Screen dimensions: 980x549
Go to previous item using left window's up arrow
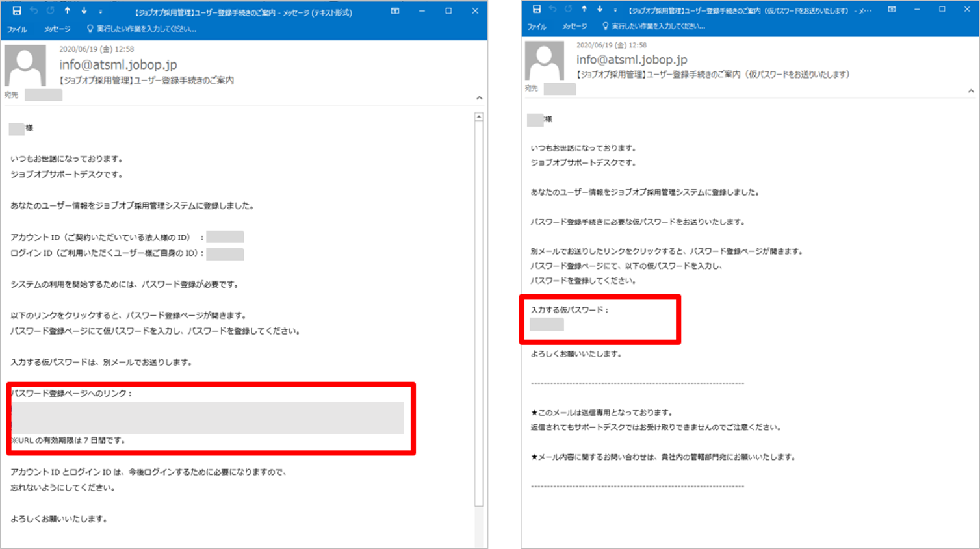coord(67,11)
